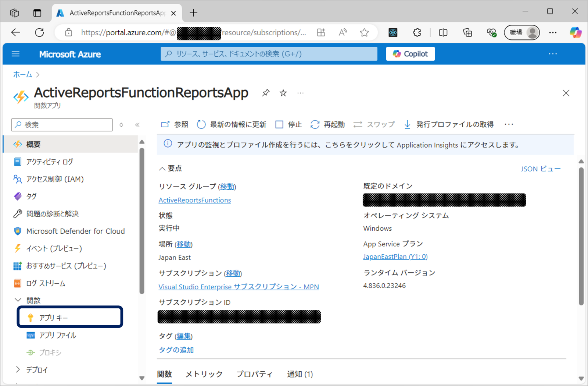The height and width of the screenshot is (386, 588).
Task: Switch to メトリック tab
Action: (x=204, y=374)
